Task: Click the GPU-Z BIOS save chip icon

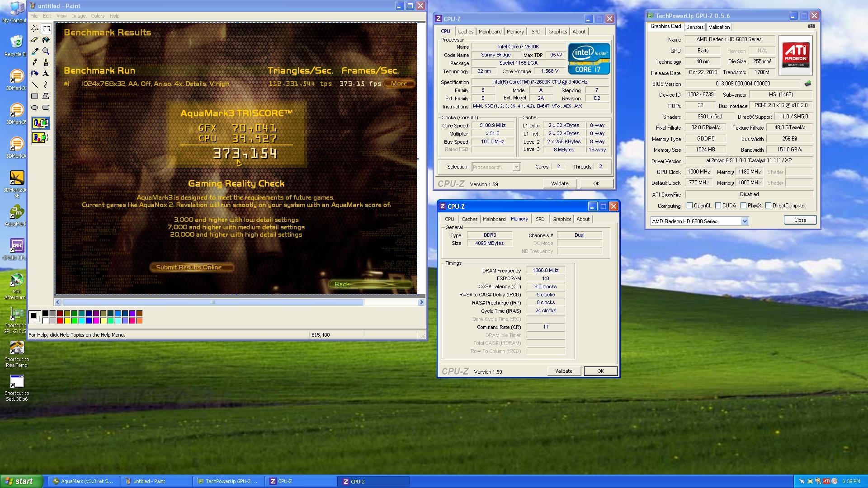Action: point(808,84)
